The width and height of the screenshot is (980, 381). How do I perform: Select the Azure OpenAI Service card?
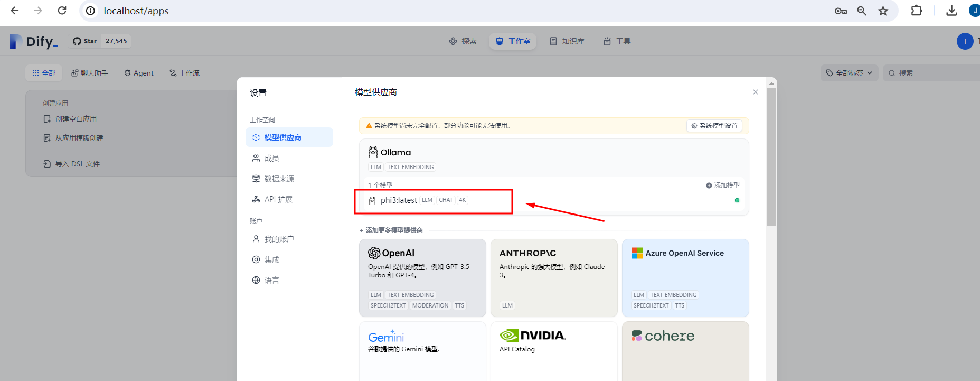[x=685, y=278]
